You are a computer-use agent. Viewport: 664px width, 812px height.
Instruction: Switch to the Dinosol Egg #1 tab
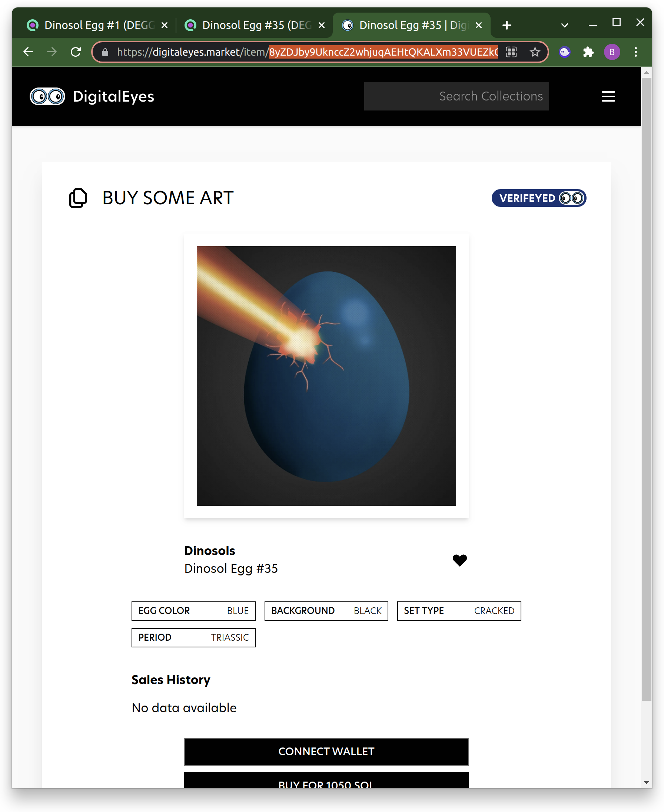[x=97, y=25]
